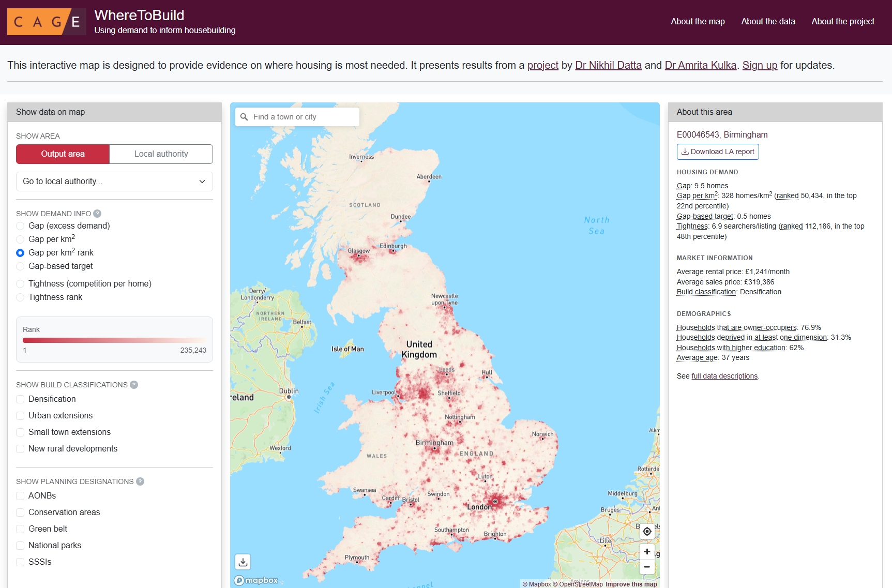The image size is (892, 588).
Task: Click help icon beside Show Planning Designations
Action: click(x=140, y=481)
